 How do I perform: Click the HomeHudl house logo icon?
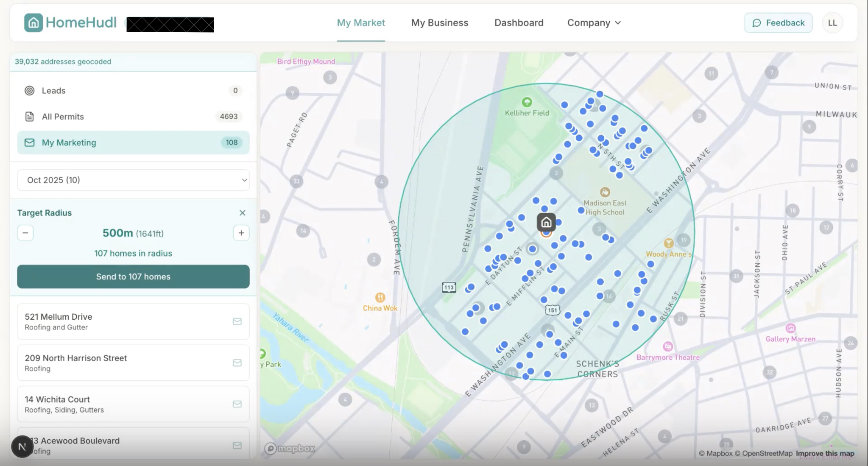coord(33,22)
